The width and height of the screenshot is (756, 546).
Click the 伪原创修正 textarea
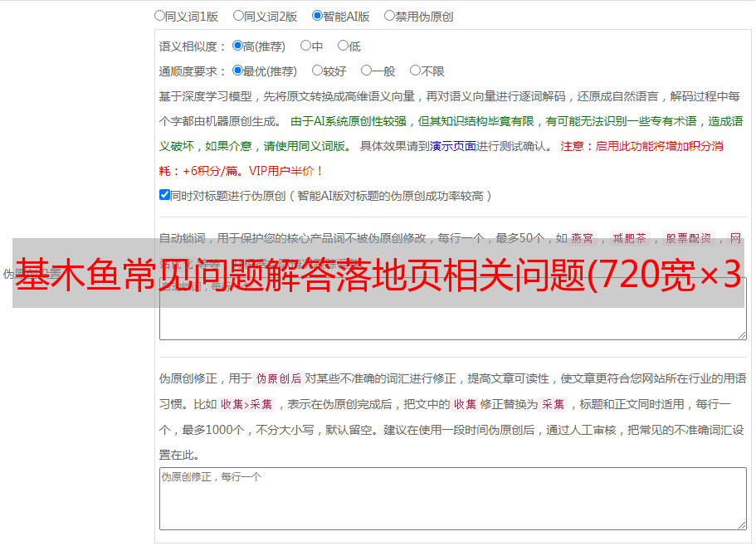pos(453,499)
